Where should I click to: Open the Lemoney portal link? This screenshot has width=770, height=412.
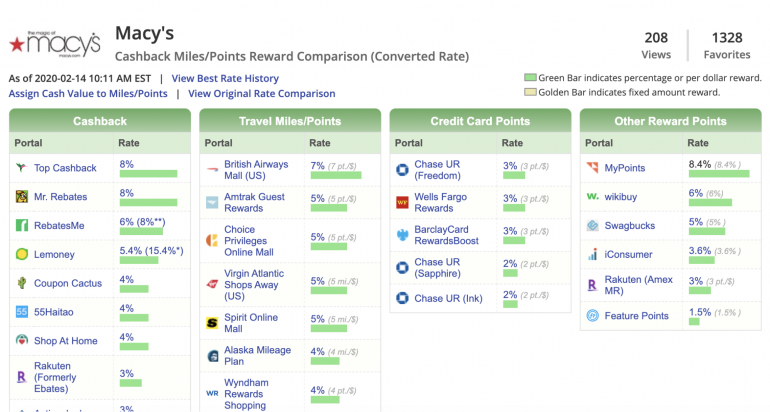tap(55, 255)
